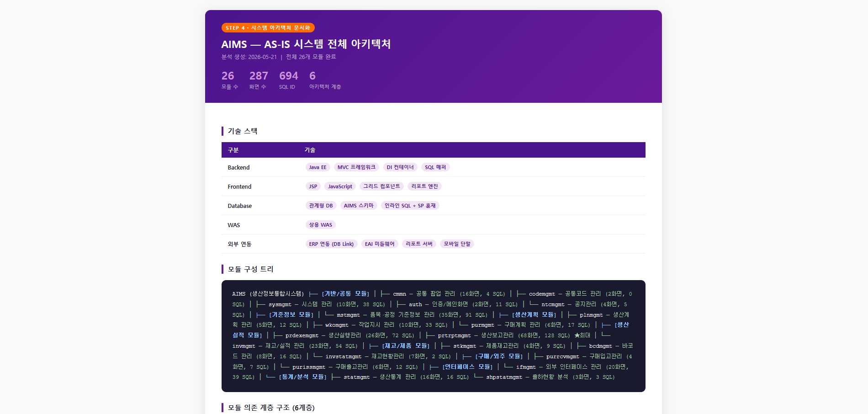Click the JSP tag
868x414 pixels.
coord(313,186)
